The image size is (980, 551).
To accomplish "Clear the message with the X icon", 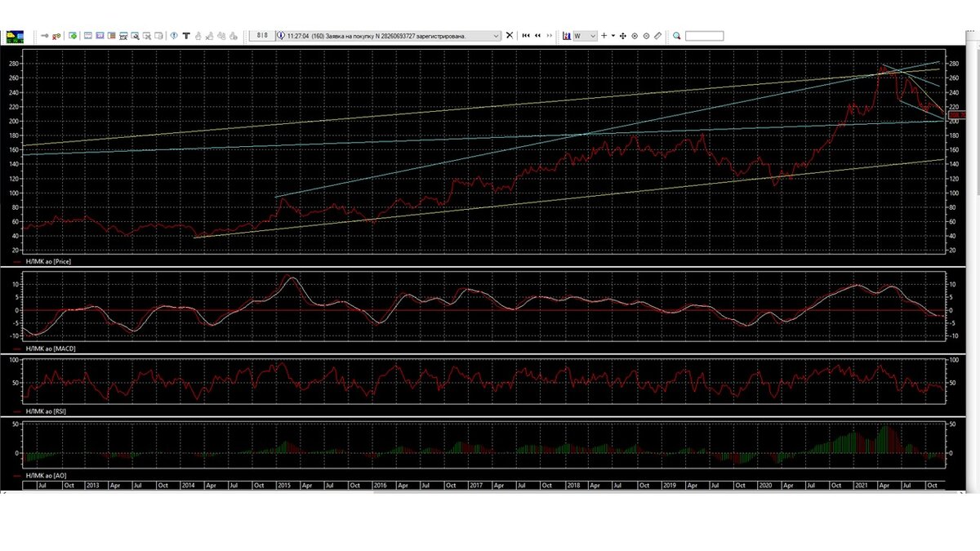I will pos(510,36).
